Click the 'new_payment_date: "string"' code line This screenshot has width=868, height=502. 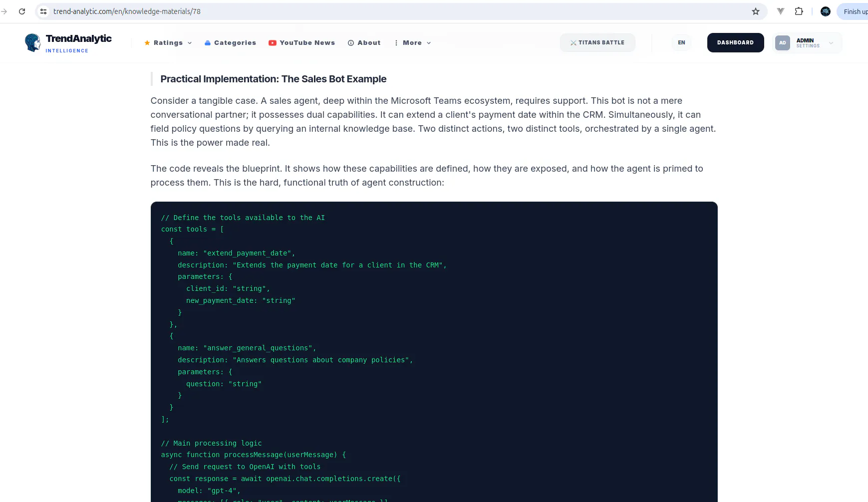coord(241,300)
